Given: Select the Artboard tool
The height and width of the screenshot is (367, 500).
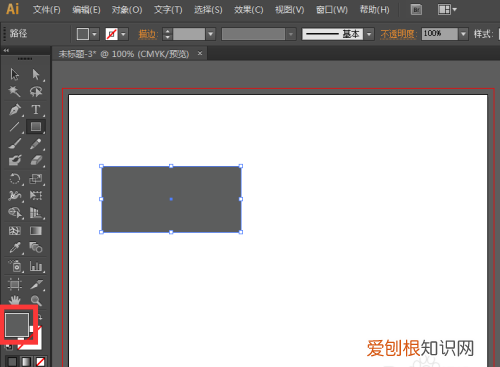Looking at the screenshot, I should click(x=15, y=284).
